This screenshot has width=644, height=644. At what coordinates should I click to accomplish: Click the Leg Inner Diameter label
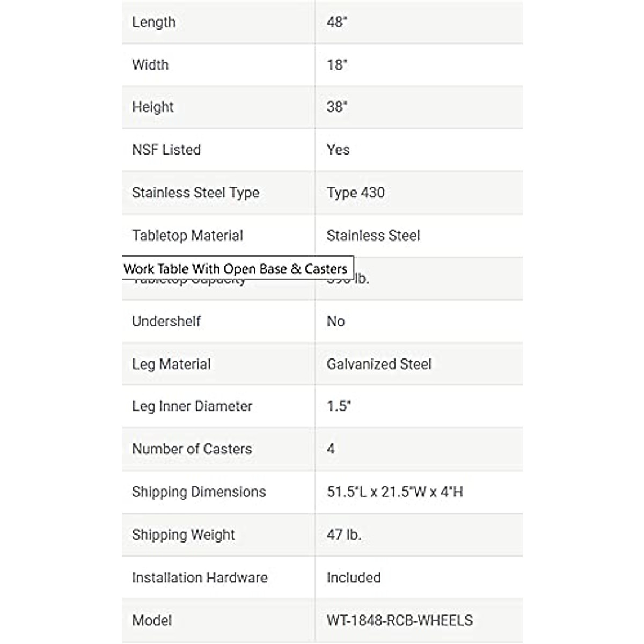click(192, 406)
